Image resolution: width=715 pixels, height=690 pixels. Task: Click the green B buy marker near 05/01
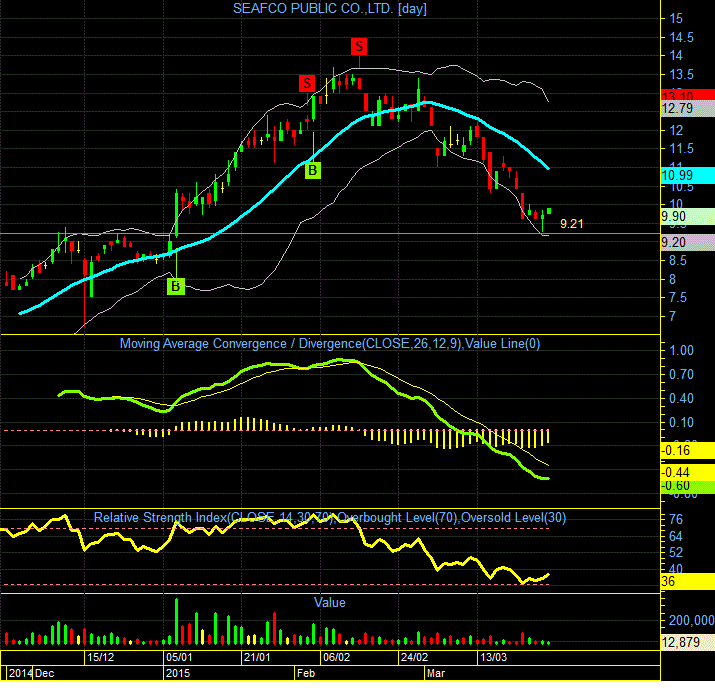(176, 286)
